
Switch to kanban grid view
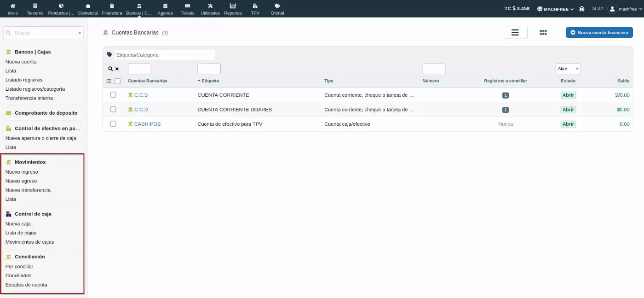point(543,32)
